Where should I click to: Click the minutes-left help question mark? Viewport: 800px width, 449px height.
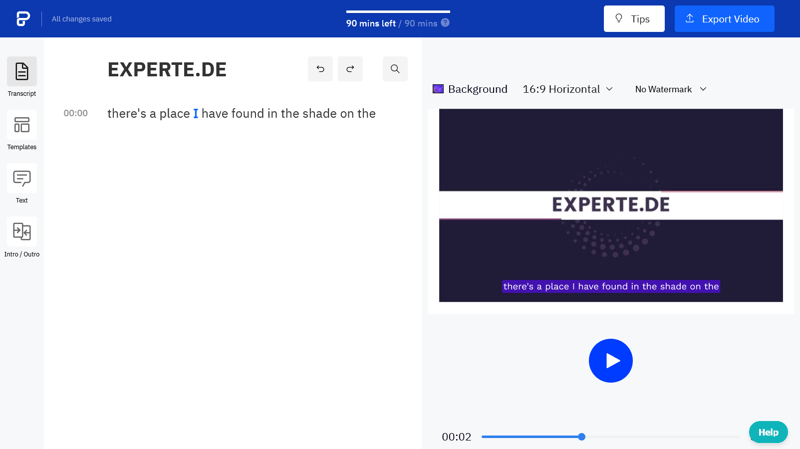click(445, 23)
